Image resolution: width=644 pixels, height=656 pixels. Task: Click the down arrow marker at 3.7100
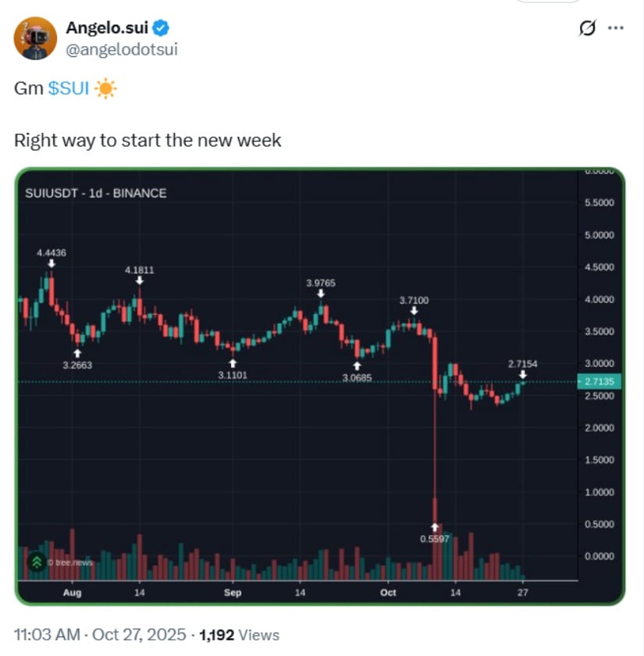(413, 311)
